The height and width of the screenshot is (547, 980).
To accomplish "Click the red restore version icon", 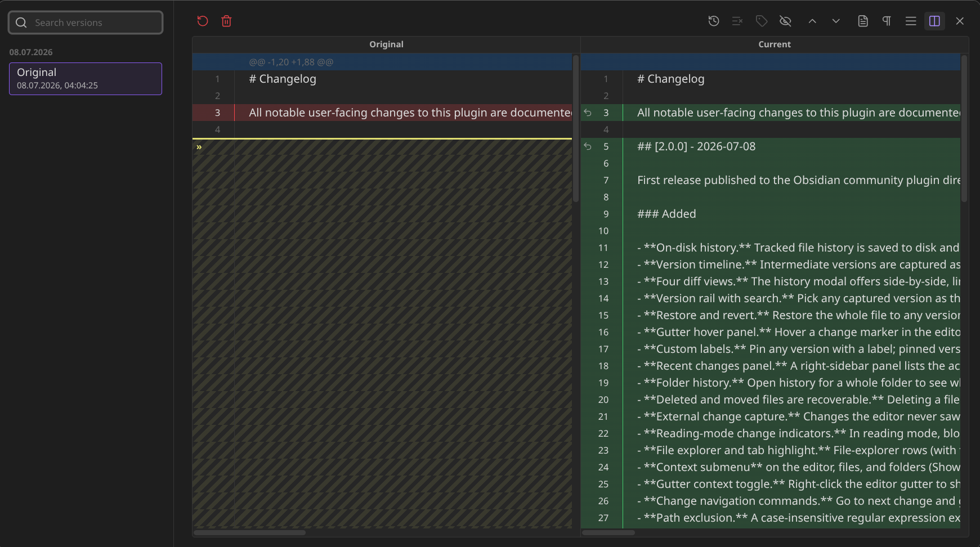I will tap(203, 21).
